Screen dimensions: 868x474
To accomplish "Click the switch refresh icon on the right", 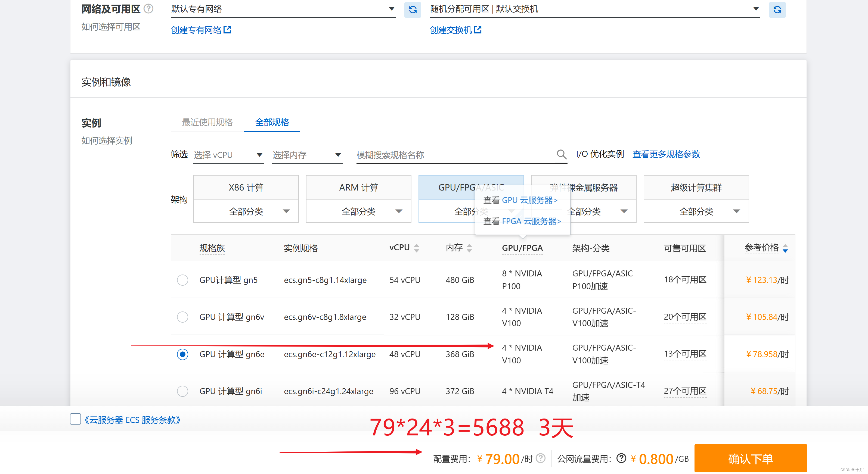I will pos(777,10).
